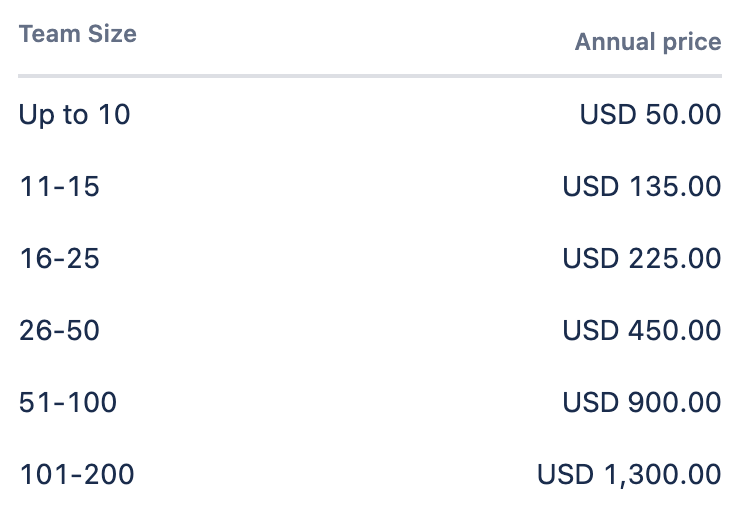The image size is (752, 518).
Task: Click the word Size in header
Action: tap(112, 34)
